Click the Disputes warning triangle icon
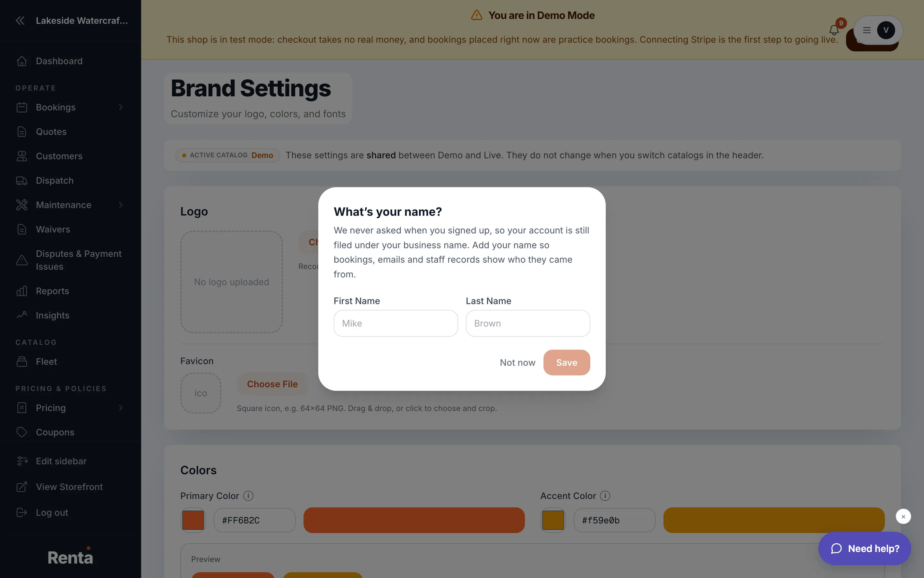Screen dimensions: 924x578 click(x=22, y=260)
